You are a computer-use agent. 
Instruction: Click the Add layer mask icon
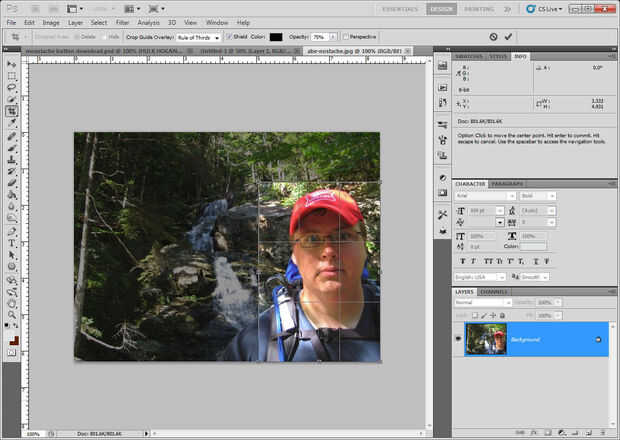[x=547, y=433]
